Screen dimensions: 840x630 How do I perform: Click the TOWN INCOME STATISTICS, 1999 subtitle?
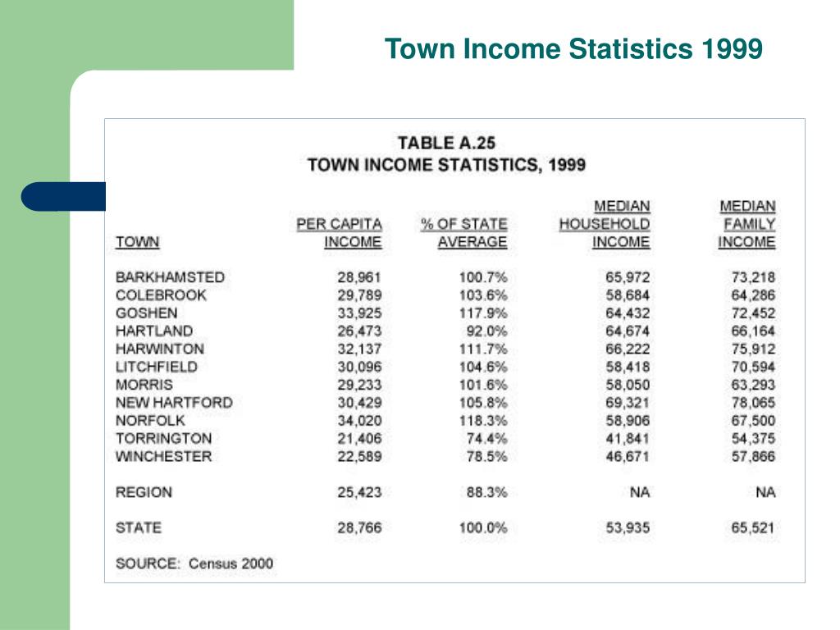pyautogui.click(x=446, y=164)
